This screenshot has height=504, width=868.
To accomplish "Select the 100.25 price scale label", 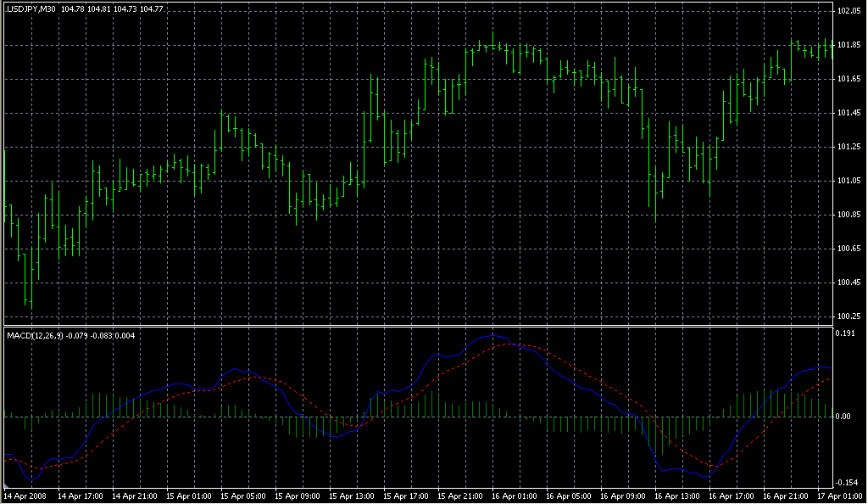I will pos(848,316).
